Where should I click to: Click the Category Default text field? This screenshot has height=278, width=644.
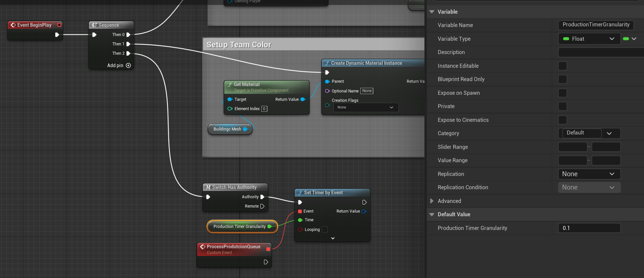[582, 133]
